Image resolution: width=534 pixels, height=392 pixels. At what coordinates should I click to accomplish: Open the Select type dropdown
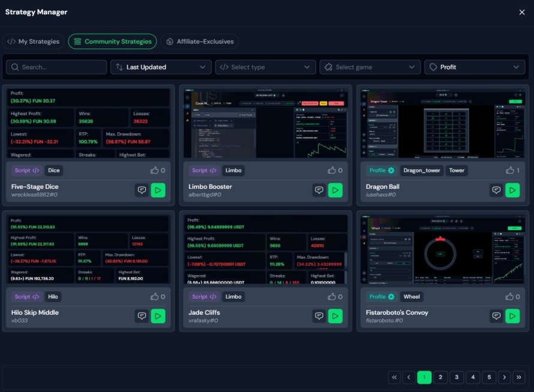point(265,67)
